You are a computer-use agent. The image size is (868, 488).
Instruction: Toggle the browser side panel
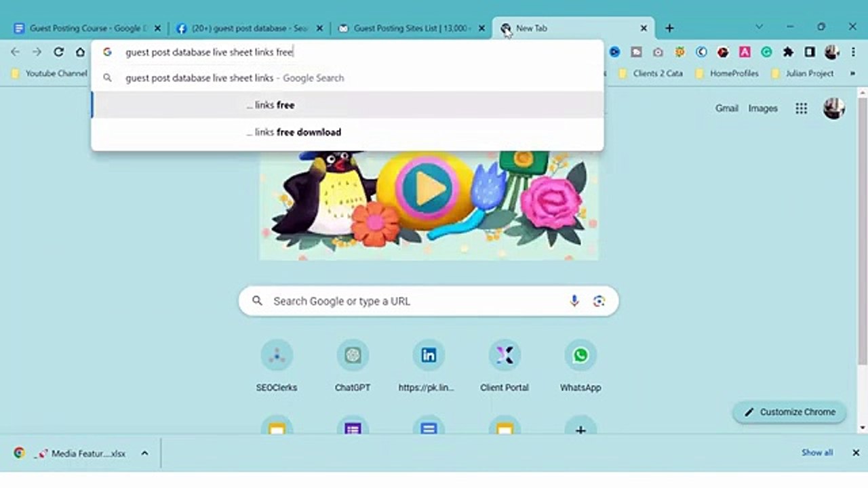[x=810, y=52]
